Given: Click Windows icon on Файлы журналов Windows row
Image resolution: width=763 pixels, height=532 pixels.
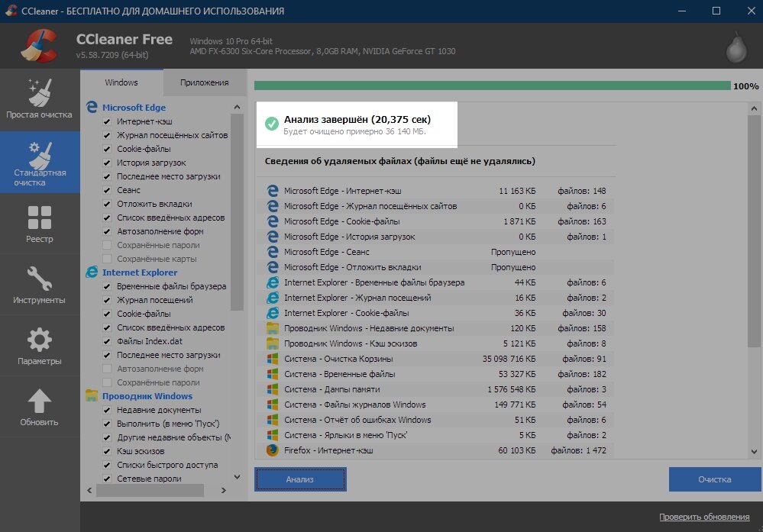Looking at the screenshot, I should 273,404.
